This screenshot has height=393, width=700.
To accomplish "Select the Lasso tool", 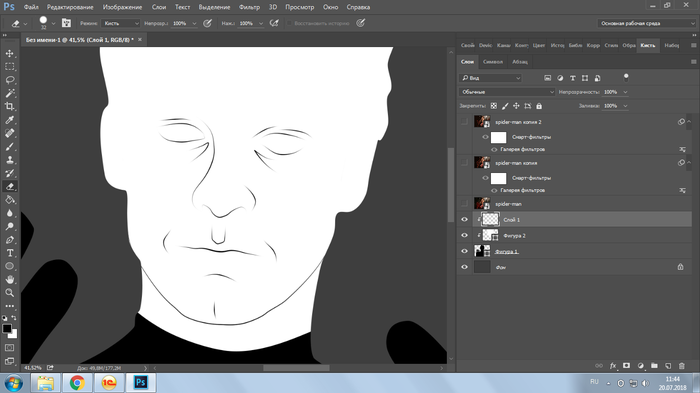I will coord(9,80).
